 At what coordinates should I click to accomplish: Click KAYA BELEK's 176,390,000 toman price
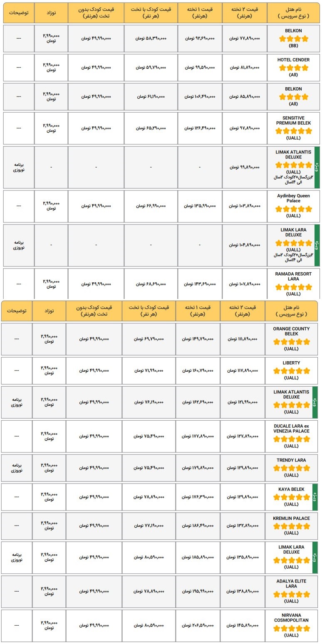[197, 497]
